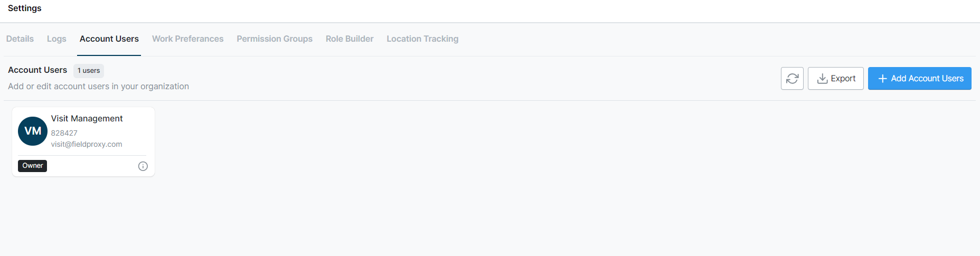Screen dimensions: 980x256
Task: Switch to the Details tab
Action: tap(20, 39)
